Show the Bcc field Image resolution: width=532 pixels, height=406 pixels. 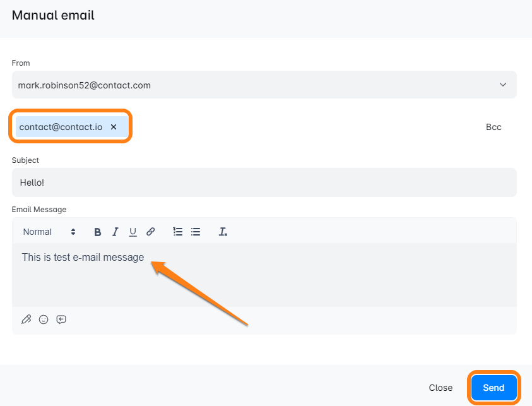pyautogui.click(x=494, y=127)
